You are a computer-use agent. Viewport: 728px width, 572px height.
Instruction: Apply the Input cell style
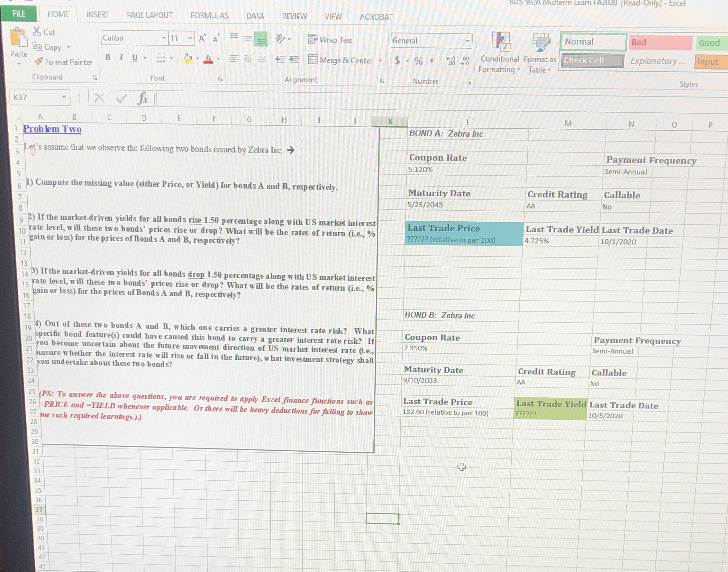click(x=709, y=62)
